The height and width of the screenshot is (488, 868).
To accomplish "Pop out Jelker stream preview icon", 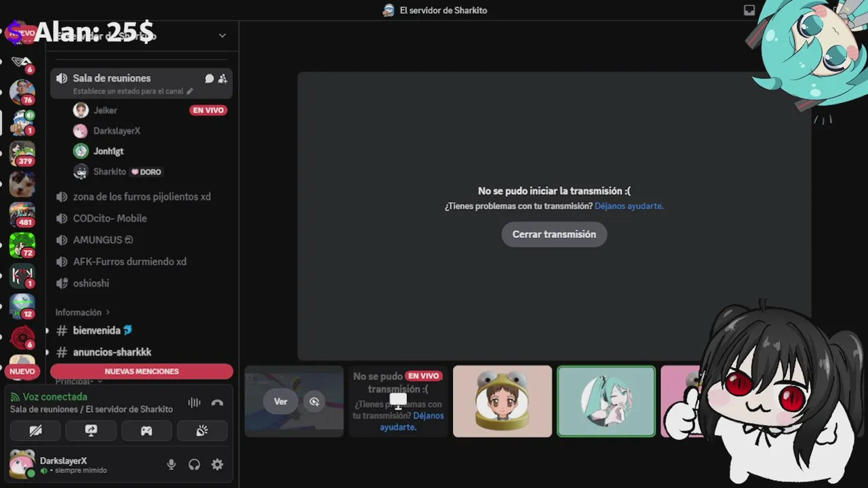I will point(314,402).
